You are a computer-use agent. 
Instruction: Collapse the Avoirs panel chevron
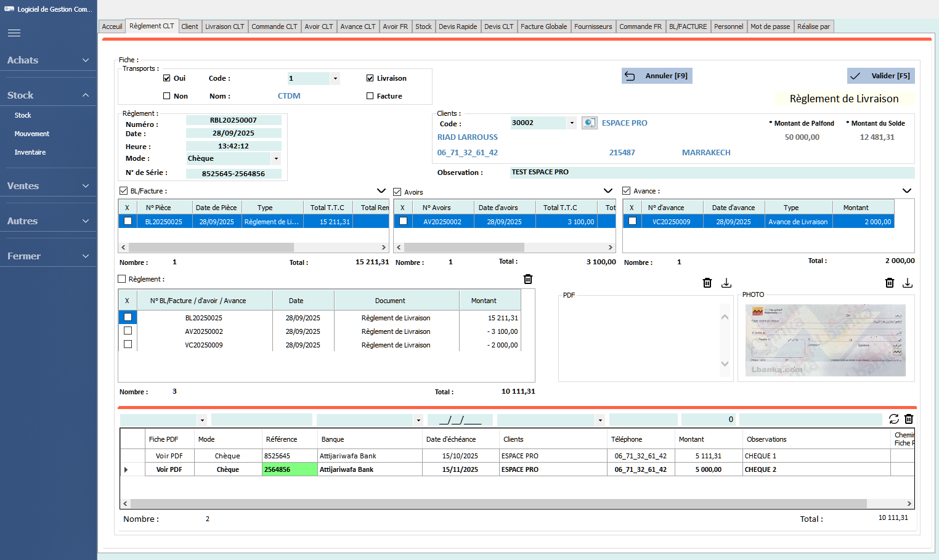(x=608, y=191)
